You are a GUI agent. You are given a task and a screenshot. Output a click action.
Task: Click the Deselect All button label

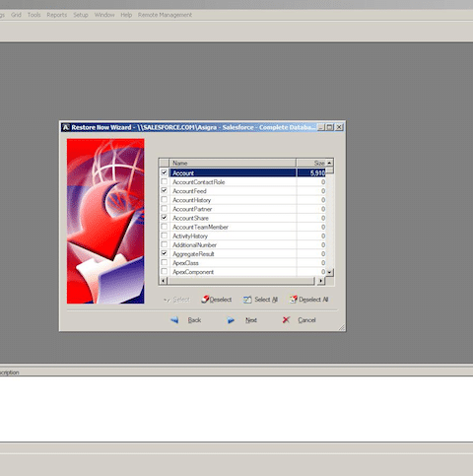[x=313, y=300]
